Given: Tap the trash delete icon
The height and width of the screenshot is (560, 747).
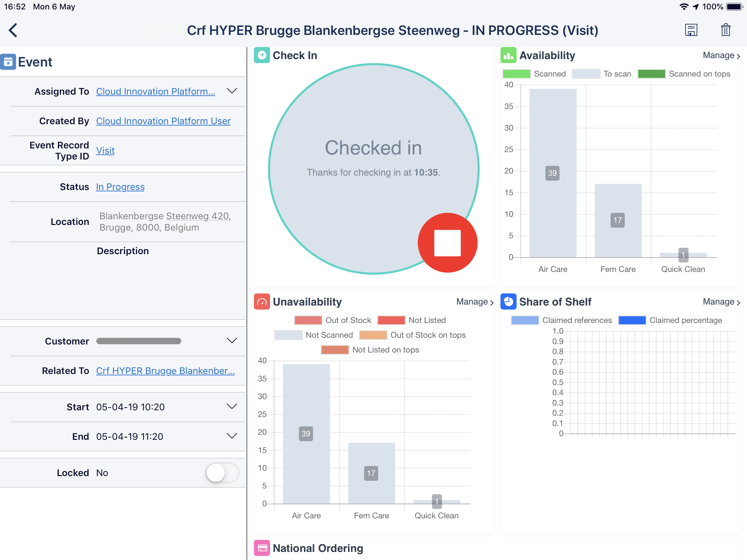Looking at the screenshot, I should 726,30.
